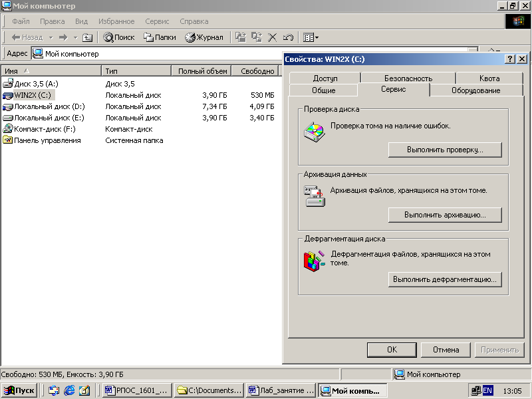Click the 7,34 ГБ total size cell

tap(215, 106)
